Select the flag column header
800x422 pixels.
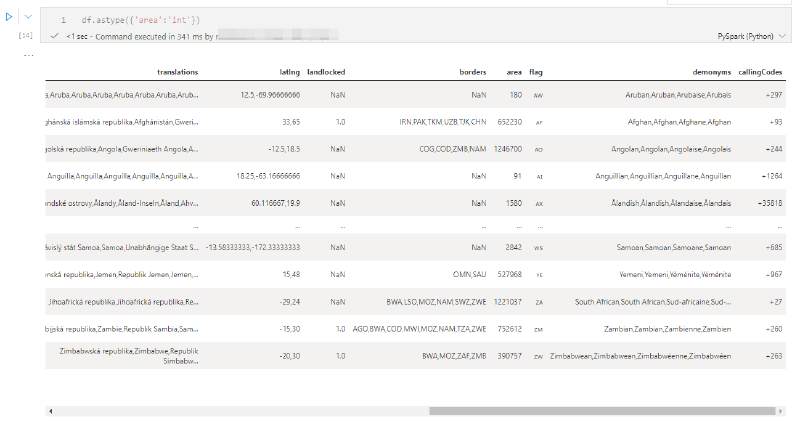536,72
